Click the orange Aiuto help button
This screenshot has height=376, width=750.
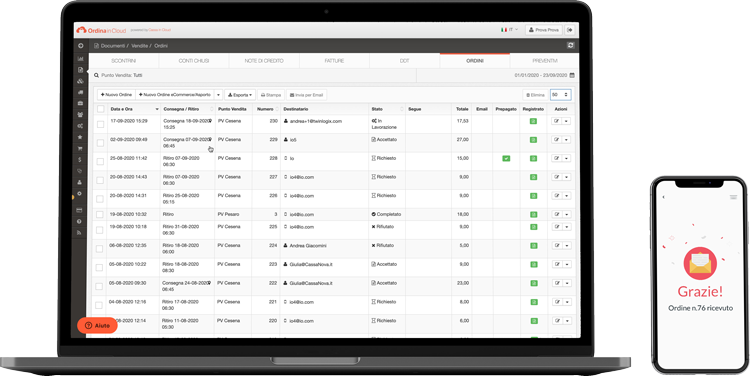pos(97,325)
